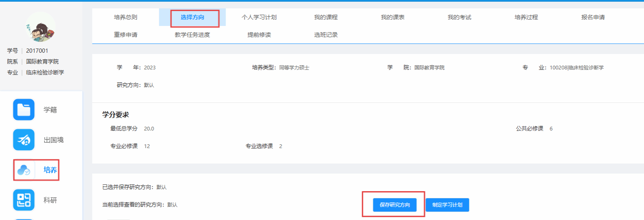This screenshot has height=220, width=644.
Task: View the 我的课表 tab
Action: (393, 17)
